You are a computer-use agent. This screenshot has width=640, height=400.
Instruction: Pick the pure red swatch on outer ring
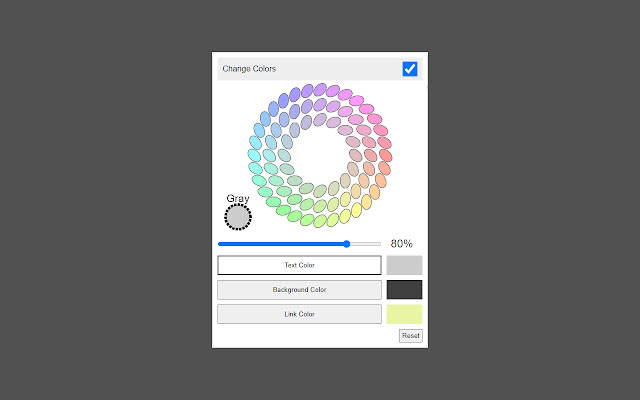(385, 156)
